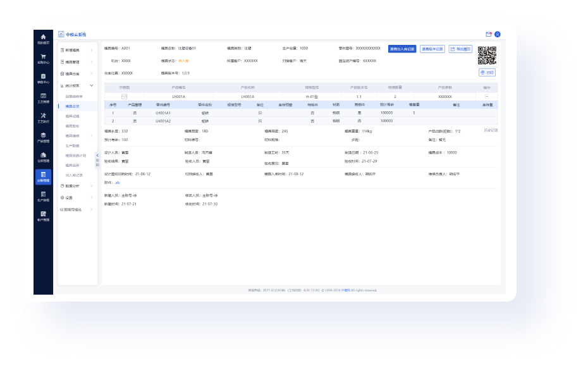Collapse the side menu with arrow handle
Image resolution: width=588 pixels, height=373 pixels.
[x=97, y=159]
